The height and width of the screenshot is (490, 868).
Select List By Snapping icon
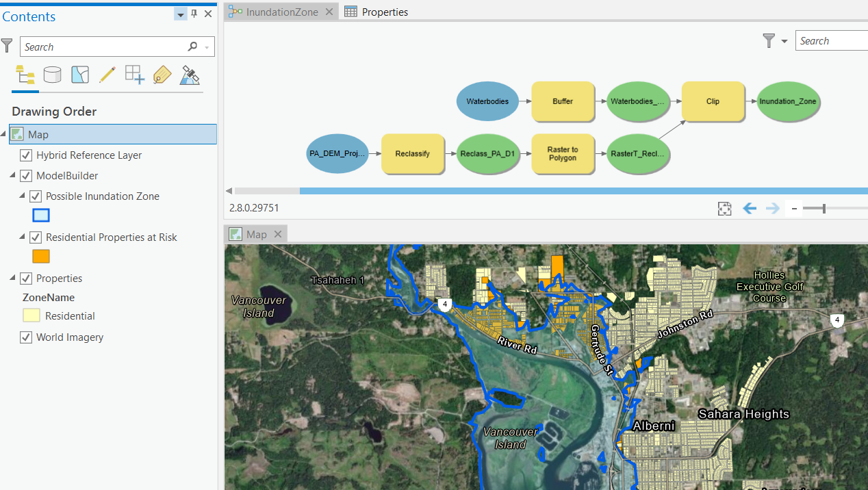[135, 75]
